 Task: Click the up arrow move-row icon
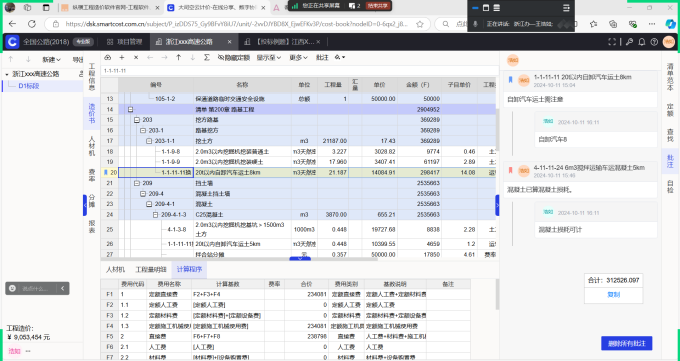(x=178, y=57)
